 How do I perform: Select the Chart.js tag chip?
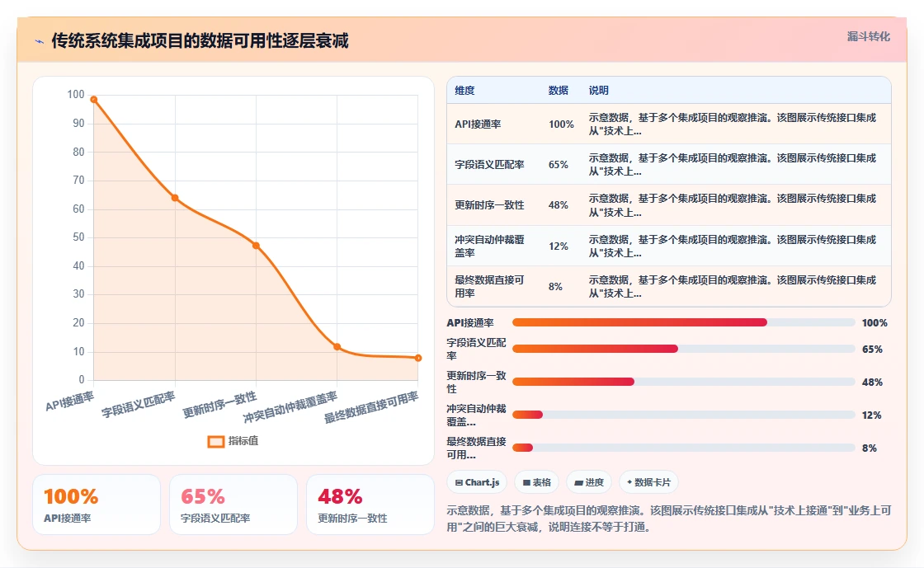coord(477,482)
